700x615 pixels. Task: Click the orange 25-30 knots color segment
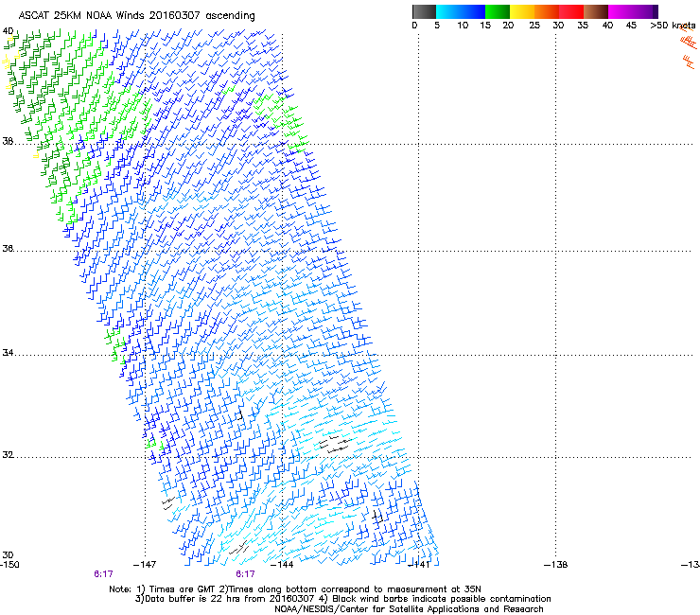point(547,11)
